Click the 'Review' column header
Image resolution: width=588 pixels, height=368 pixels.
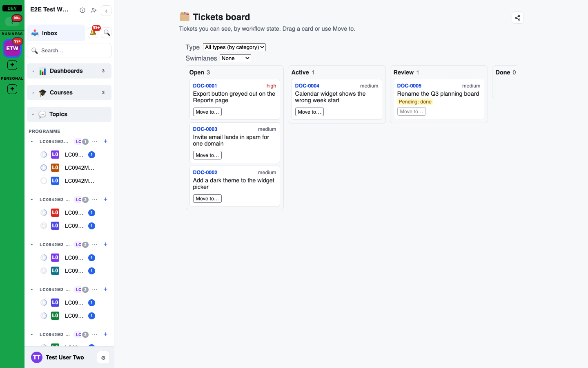(403, 72)
